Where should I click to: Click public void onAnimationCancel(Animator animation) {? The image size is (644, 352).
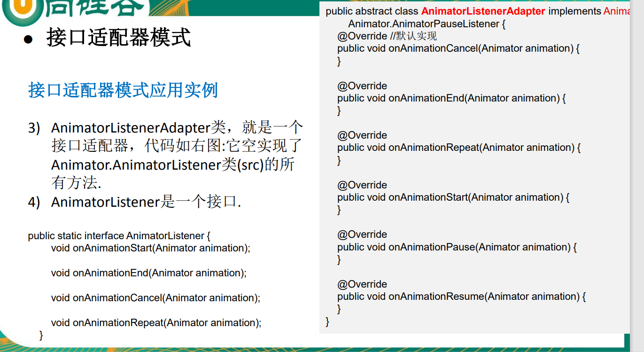[x=458, y=48]
